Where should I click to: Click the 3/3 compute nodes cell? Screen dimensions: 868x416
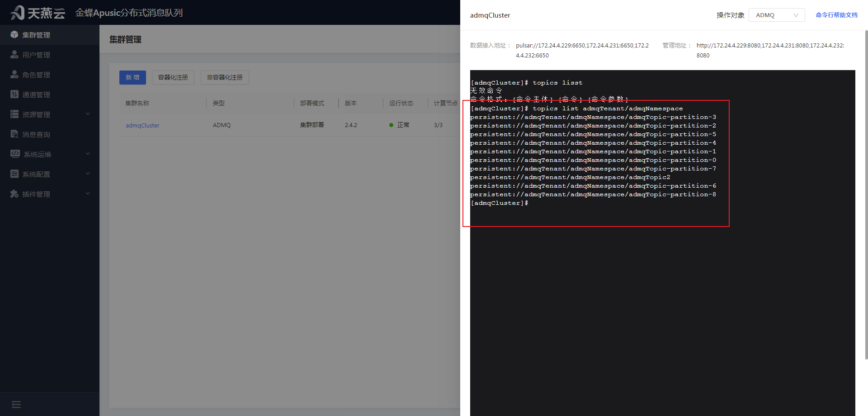click(x=438, y=125)
